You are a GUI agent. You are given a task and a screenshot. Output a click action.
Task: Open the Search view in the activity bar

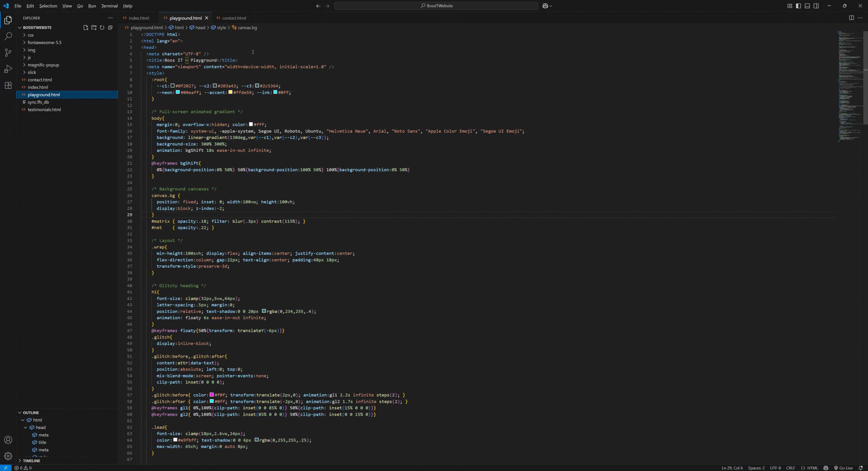[x=8, y=36]
